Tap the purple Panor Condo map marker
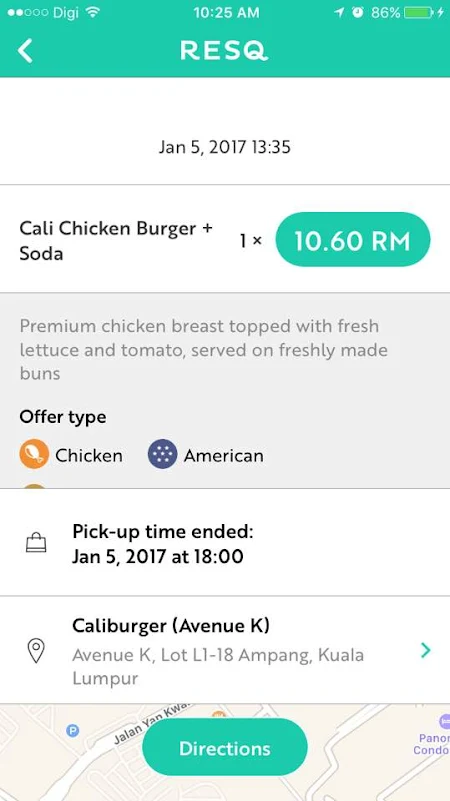Screen dimensions: 450x801 pos(444,721)
